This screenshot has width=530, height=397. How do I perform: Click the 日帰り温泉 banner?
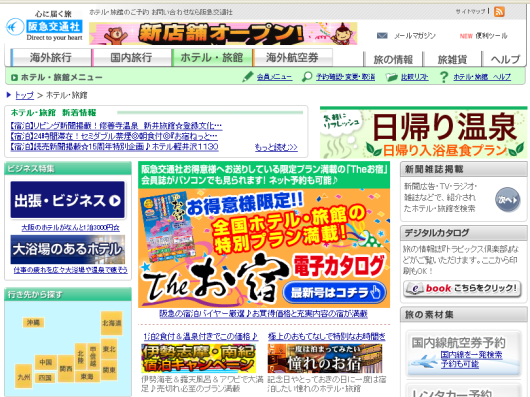click(424, 132)
